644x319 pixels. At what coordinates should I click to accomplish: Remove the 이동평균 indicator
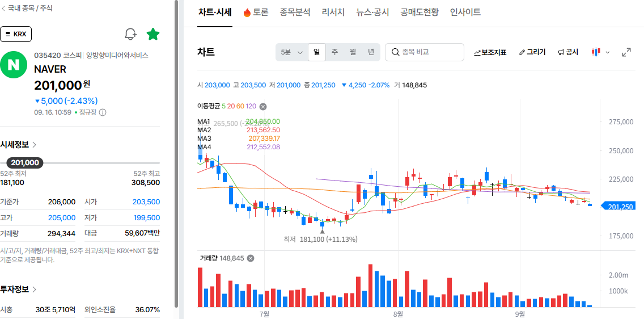(263, 107)
